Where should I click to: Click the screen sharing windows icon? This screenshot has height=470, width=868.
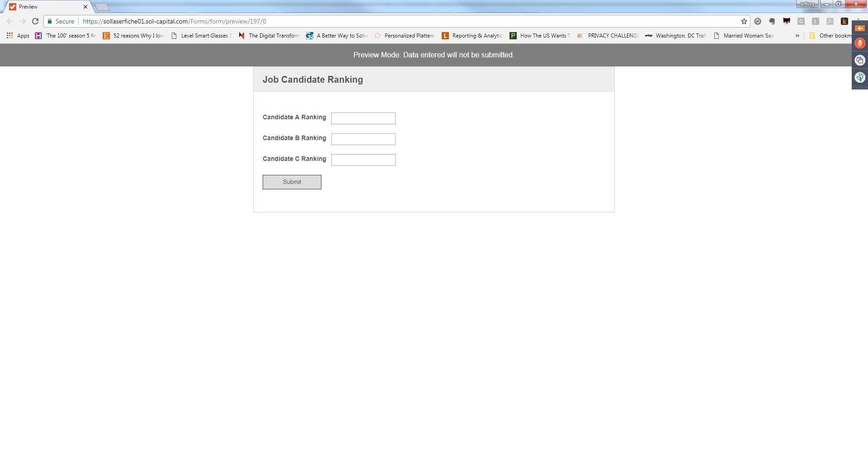(x=860, y=60)
